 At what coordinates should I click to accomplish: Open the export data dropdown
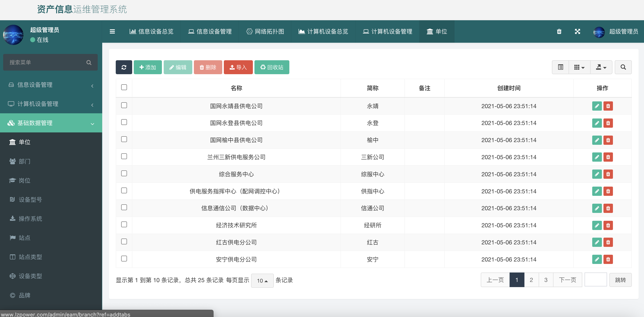601,67
